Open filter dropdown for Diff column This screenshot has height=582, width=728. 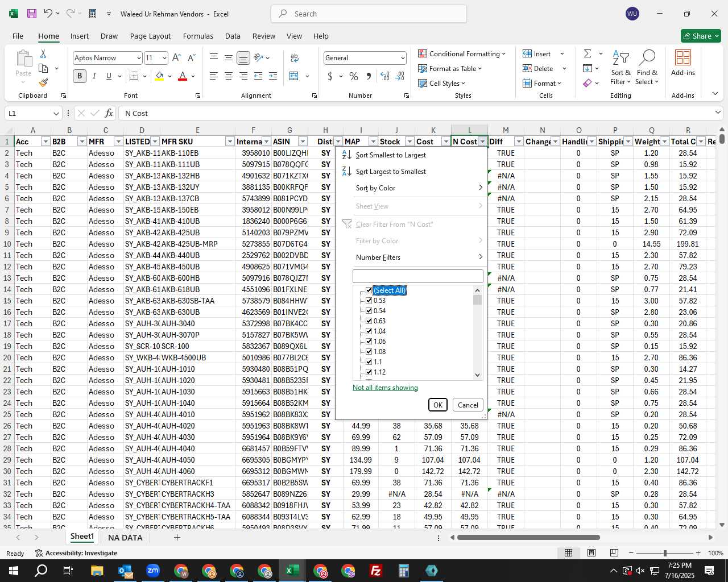click(x=519, y=142)
